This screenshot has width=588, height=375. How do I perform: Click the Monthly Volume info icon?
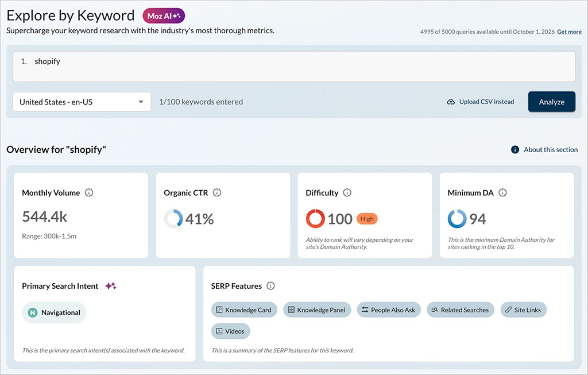(x=89, y=193)
